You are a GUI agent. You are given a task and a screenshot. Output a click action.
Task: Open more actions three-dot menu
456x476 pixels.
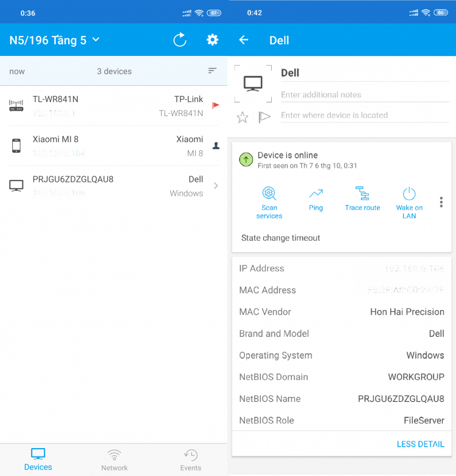click(441, 202)
